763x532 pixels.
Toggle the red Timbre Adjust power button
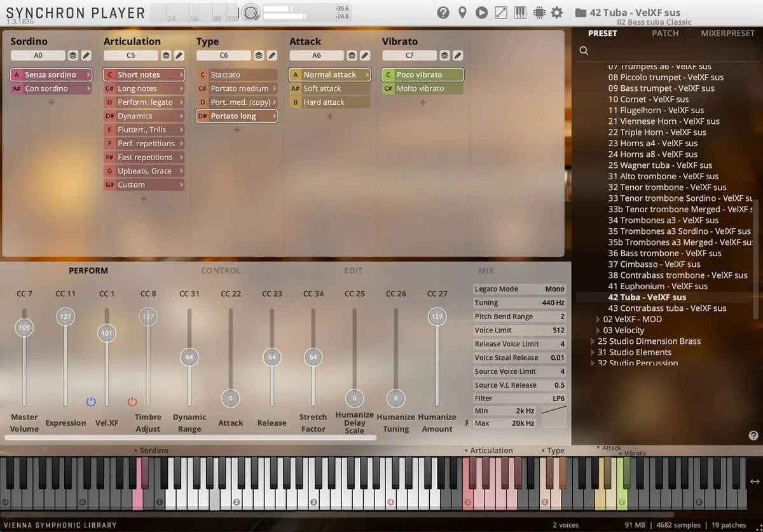[132, 402]
